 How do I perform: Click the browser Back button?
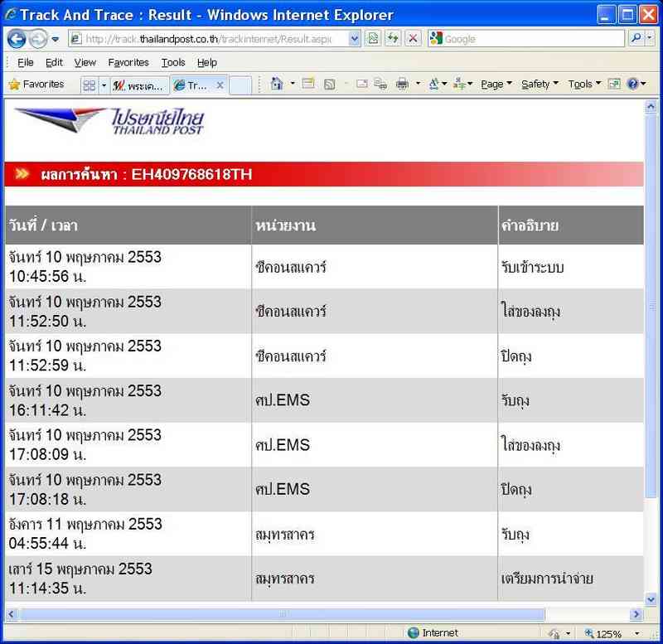point(17,39)
